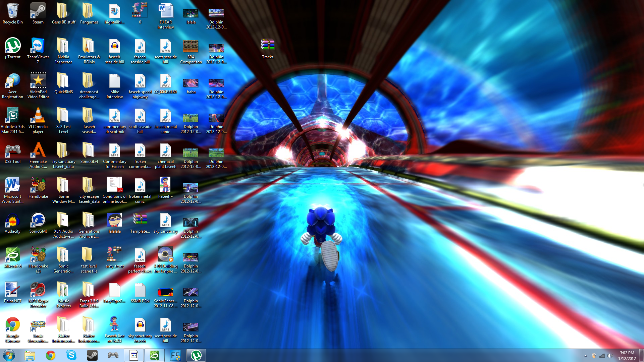Screen dimensions: 644x362
Task: Select the DS3 Tool desktop icon
Action: click(x=13, y=153)
